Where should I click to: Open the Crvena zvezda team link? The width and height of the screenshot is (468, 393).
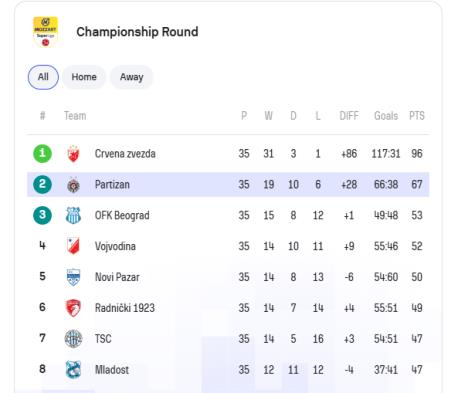pyautogui.click(x=125, y=154)
